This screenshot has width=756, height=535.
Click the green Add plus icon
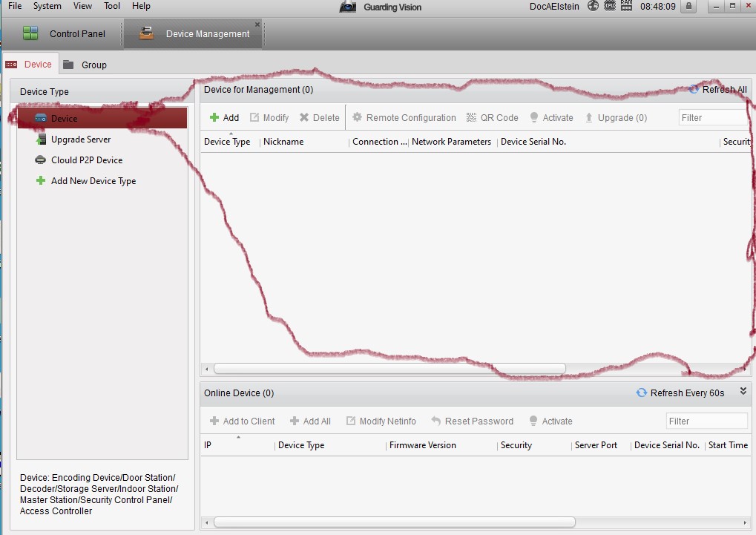214,117
